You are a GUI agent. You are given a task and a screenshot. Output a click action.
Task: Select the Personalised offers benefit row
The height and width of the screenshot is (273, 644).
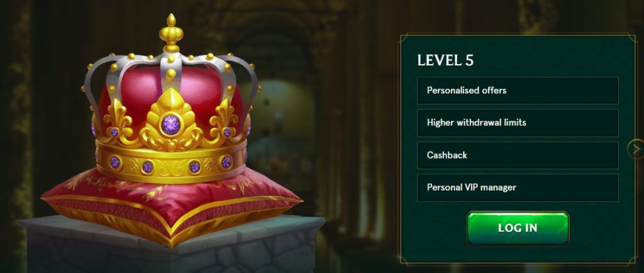pos(518,91)
